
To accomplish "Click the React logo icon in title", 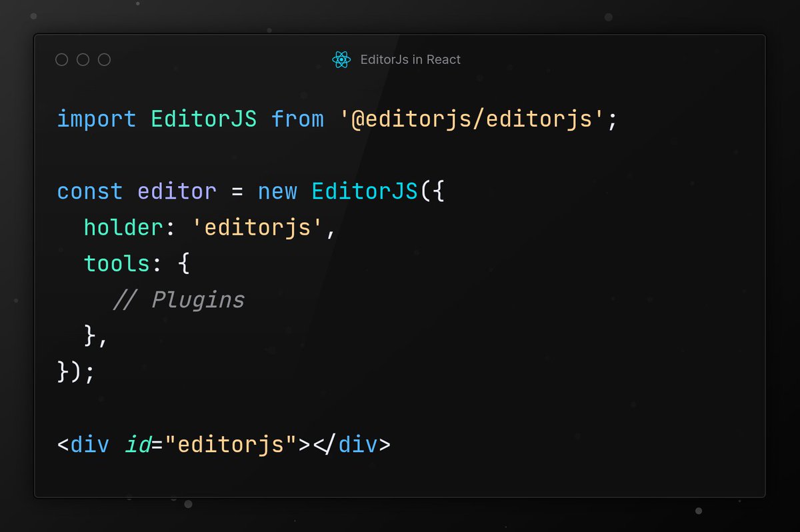I will pyautogui.click(x=341, y=60).
